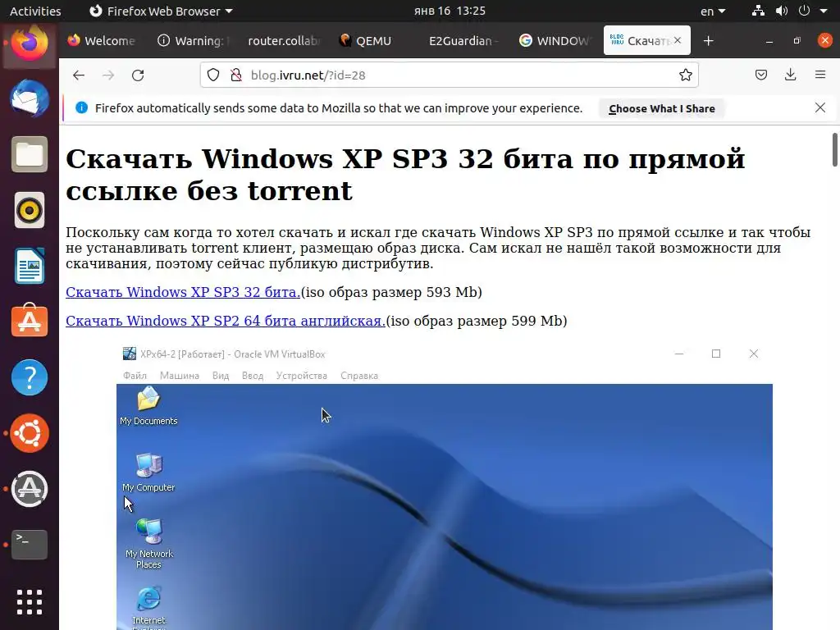This screenshot has height=630, width=840.
Task: Click the Choose What I Share button
Action: click(x=662, y=108)
